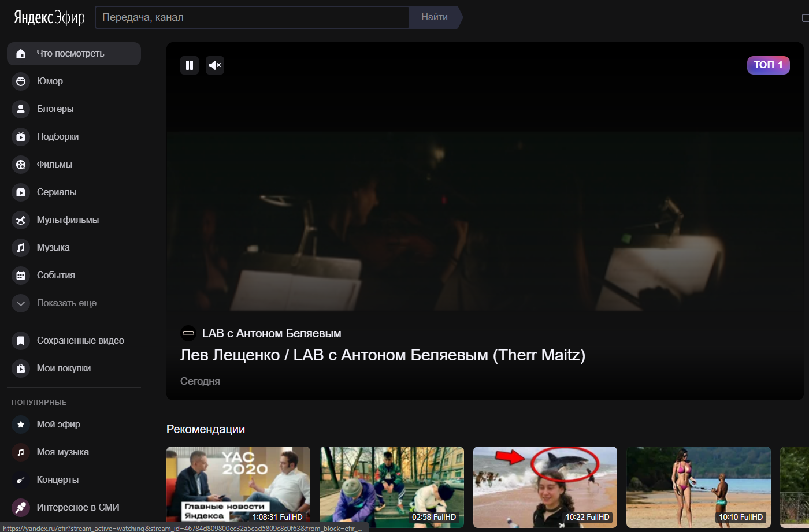Screen dimensions: 809x532
Task: Click the music note icon beside Музыка
Action: [x=21, y=248]
